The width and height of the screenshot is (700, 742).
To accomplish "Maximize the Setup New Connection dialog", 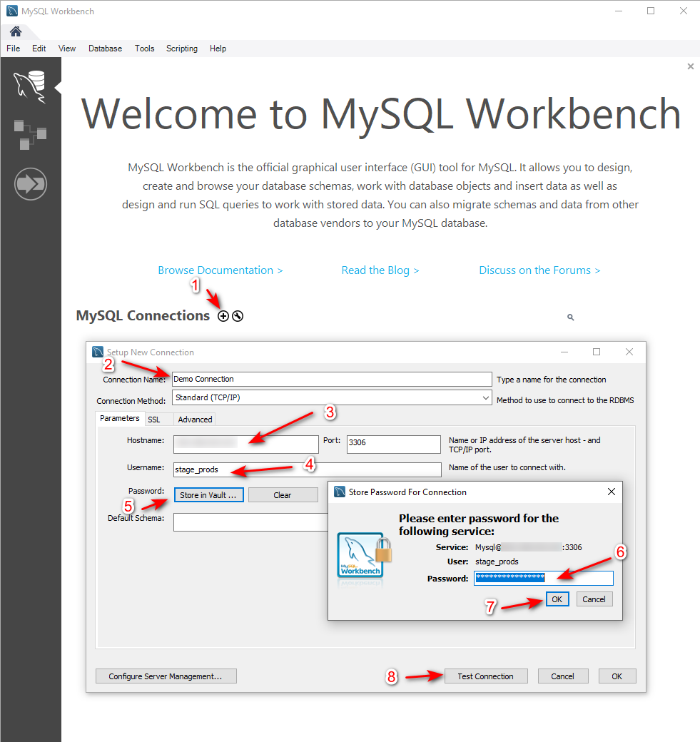I will [x=597, y=352].
